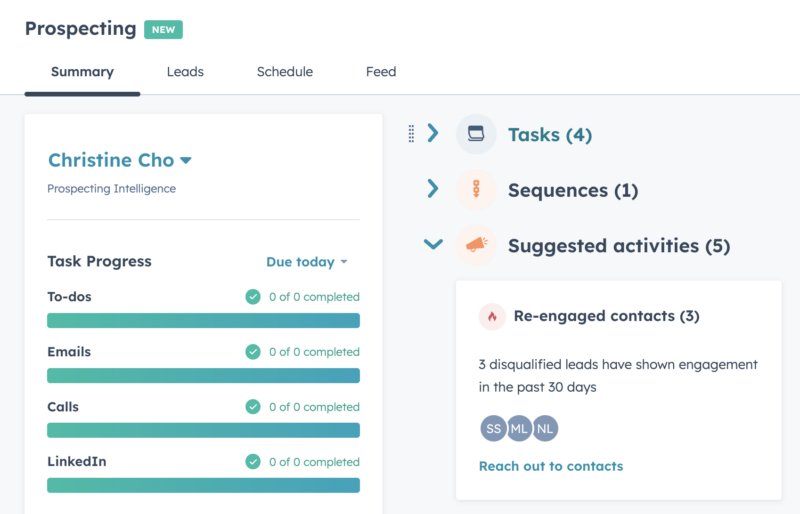
Task: Select the SS contact avatar
Action: coord(493,428)
